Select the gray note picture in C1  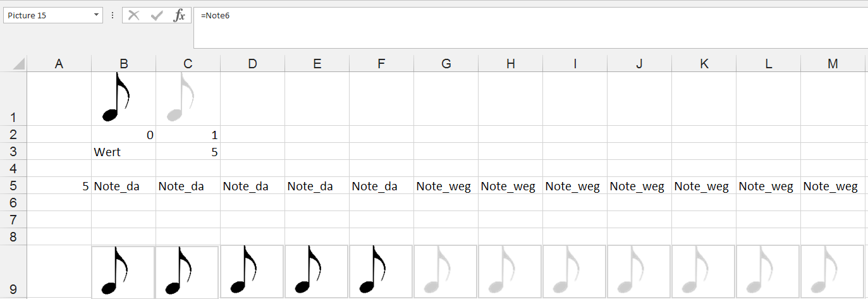[x=181, y=98]
